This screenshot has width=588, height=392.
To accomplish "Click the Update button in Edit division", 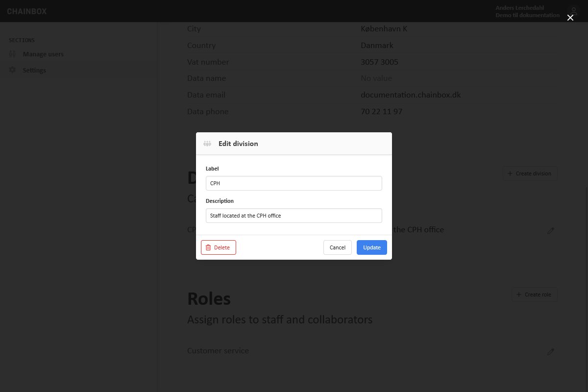I will [x=371, y=247].
